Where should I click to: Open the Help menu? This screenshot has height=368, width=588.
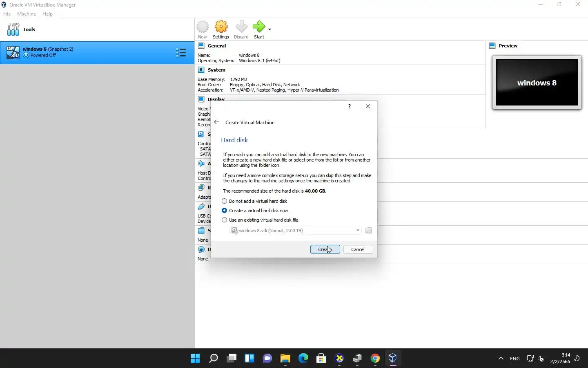coord(47,14)
